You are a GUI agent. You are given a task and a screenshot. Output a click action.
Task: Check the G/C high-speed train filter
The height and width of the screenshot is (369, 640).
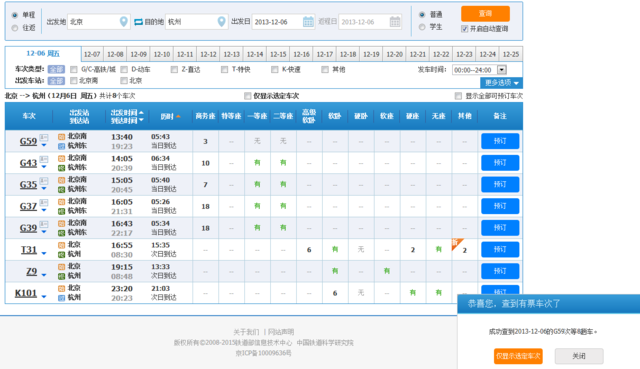click(74, 69)
